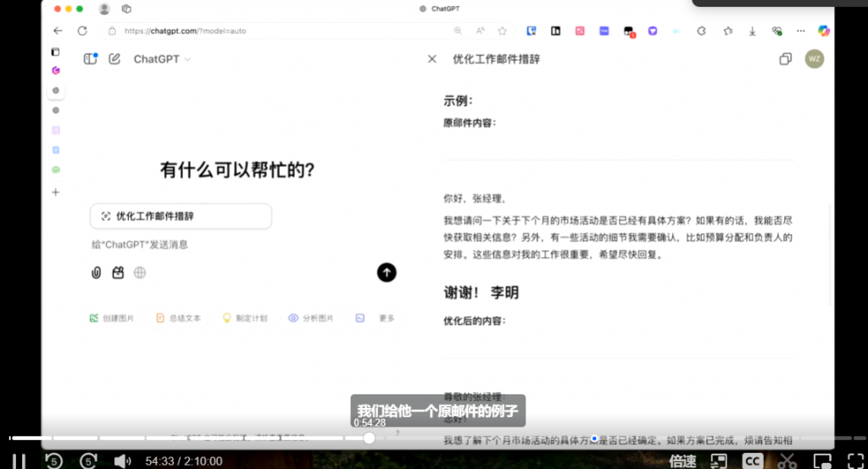Open the 倍速 playback speed menu

pyautogui.click(x=683, y=461)
